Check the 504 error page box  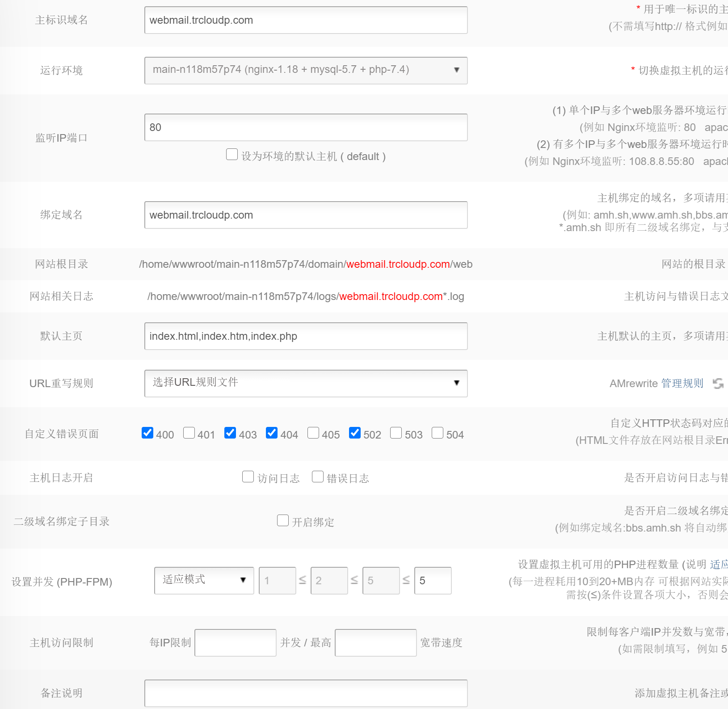438,433
